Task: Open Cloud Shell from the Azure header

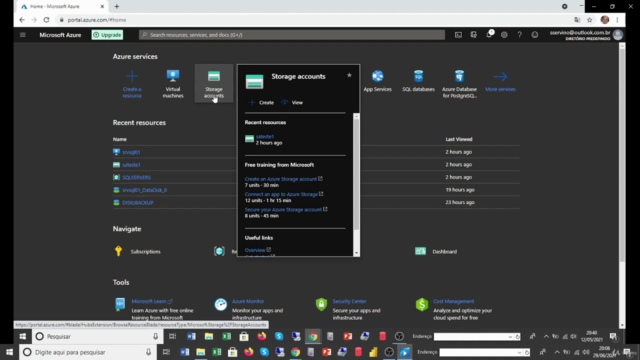Action: tap(458, 35)
